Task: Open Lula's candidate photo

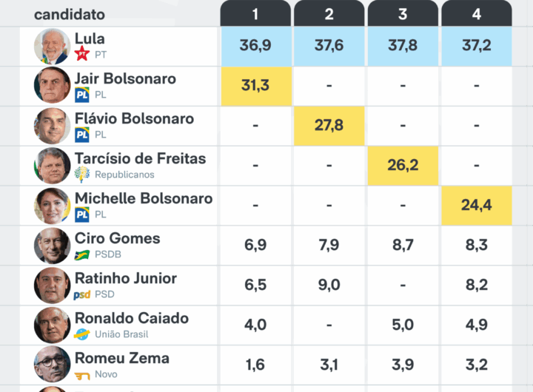Action: [52, 46]
